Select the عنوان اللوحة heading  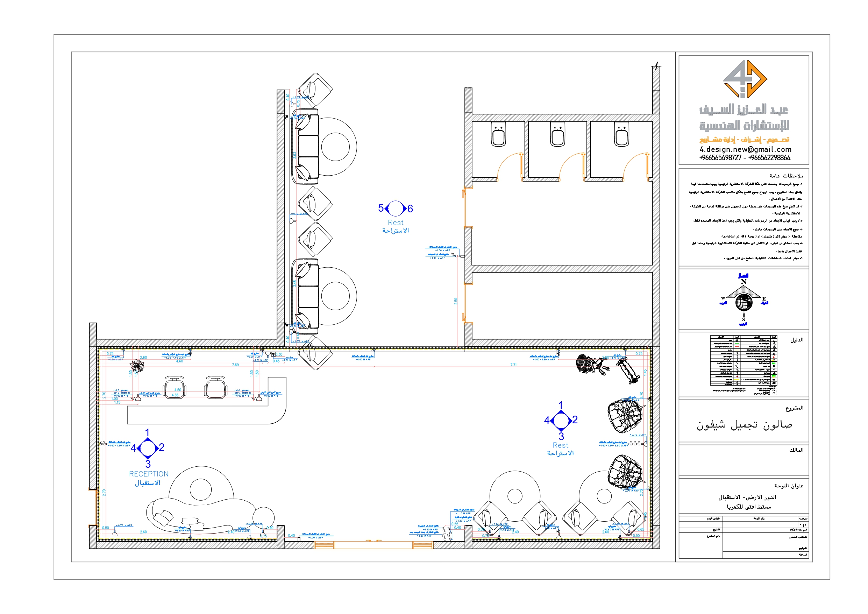pyautogui.click(x=789, y=486)
